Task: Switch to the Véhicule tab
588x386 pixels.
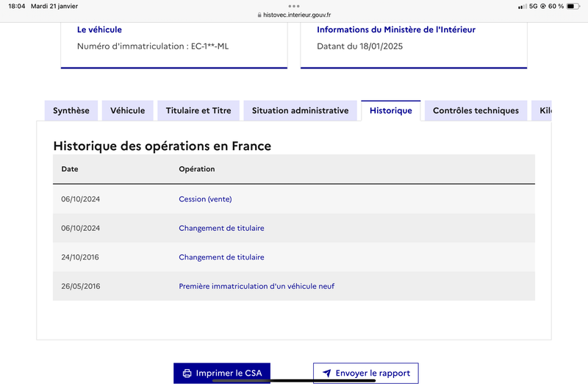Action: 127,111
